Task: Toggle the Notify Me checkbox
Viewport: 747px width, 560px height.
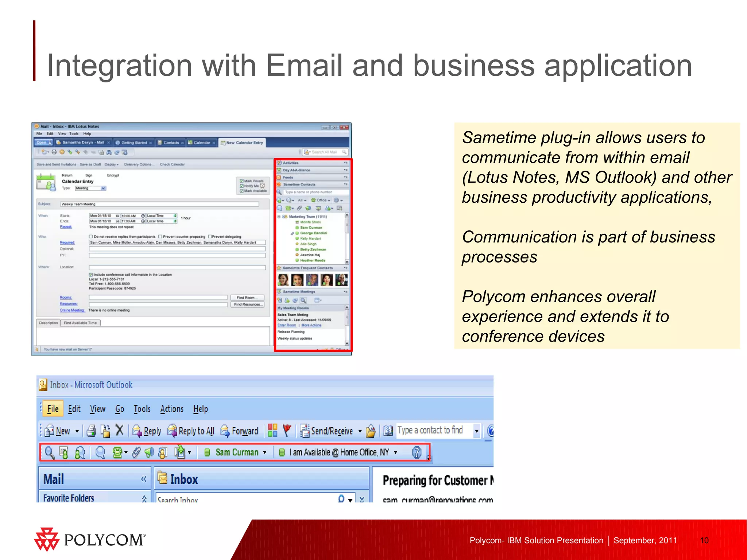Action: coord(241,186)
